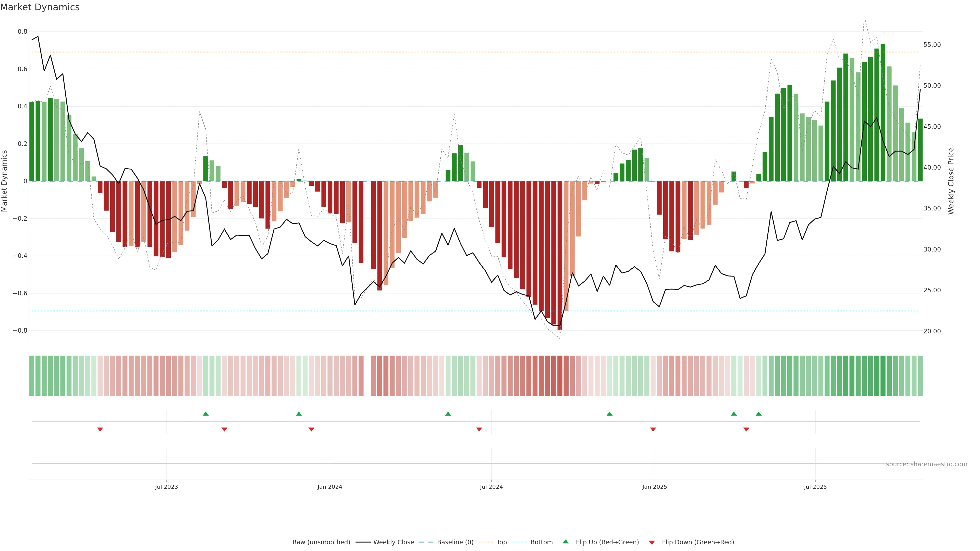Click the Market Dynamics chart title
Screen dimensions: 980x551
40,7
